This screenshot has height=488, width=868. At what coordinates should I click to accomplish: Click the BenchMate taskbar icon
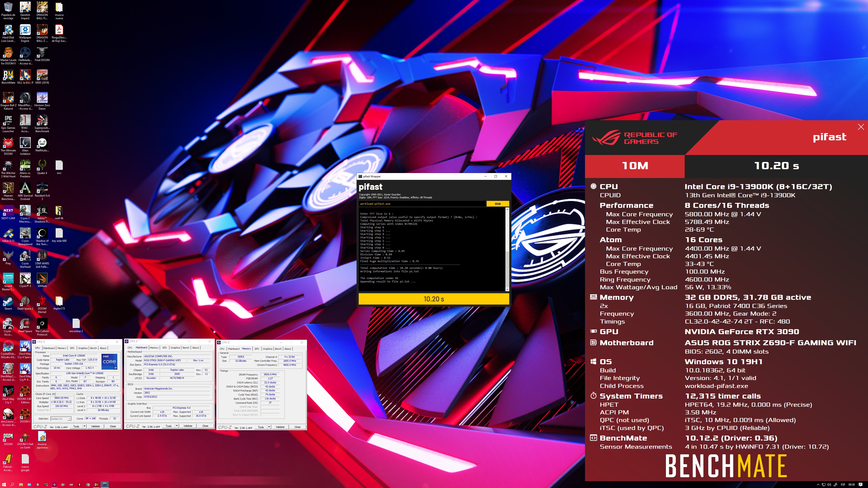pos(96,484)
